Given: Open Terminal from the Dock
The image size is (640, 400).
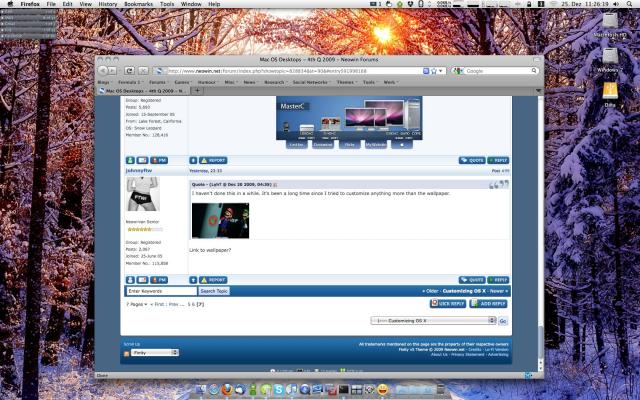Looking at the screenshot, I should click(x=344, y=390).
